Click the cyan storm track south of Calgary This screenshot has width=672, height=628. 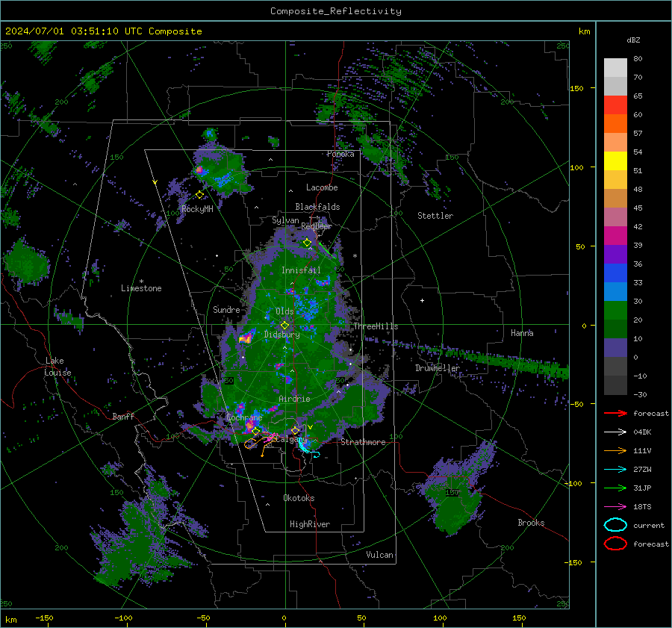coord(308,449)
